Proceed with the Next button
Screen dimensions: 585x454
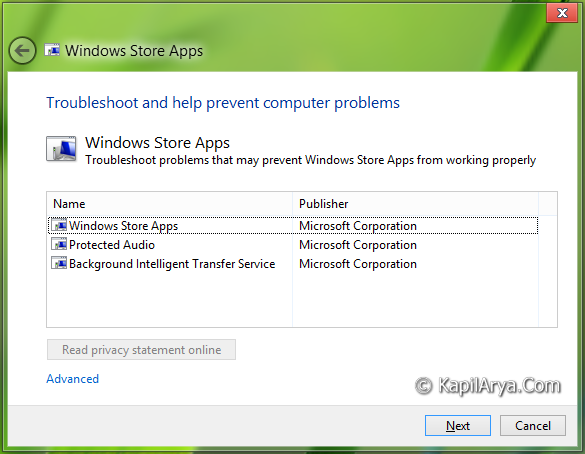pos(458,425)
